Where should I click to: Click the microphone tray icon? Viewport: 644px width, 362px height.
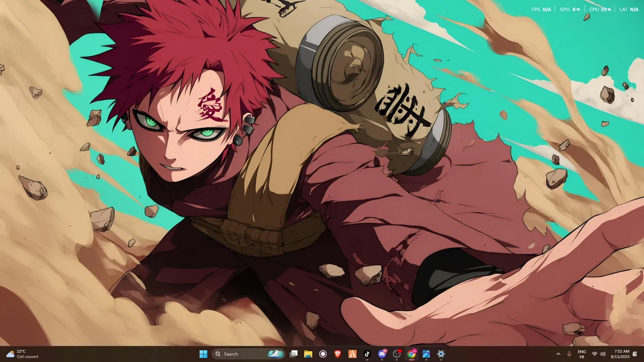point(569,354)
